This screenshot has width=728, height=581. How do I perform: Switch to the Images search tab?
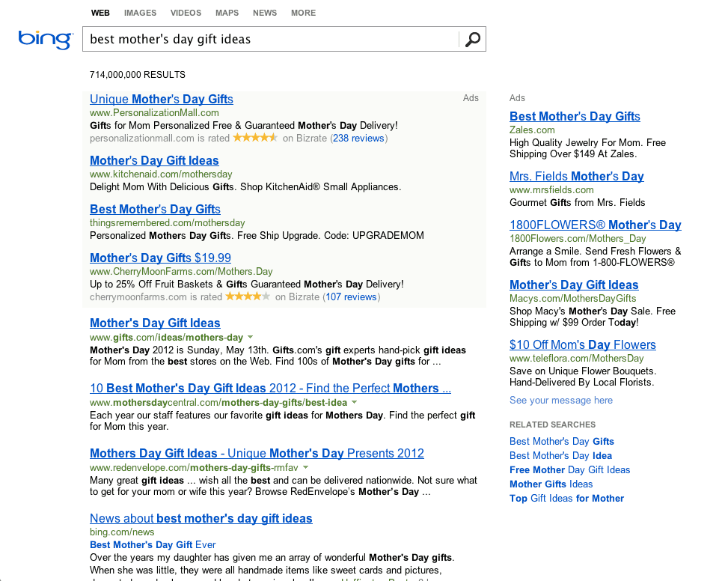pyautogui.click(x=140, y=13)
